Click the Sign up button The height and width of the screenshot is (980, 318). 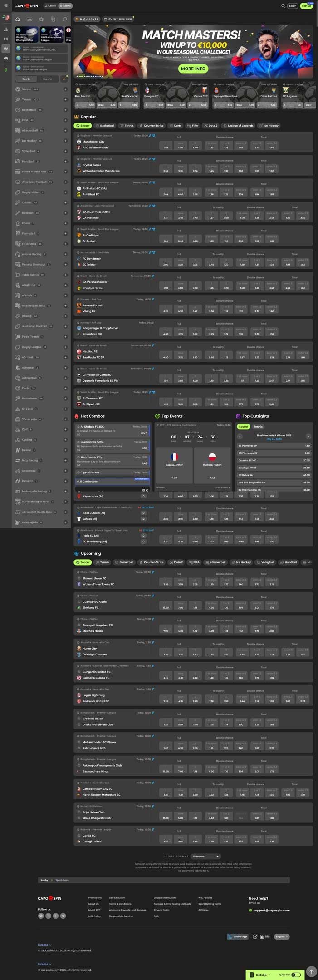click(306, 6)
